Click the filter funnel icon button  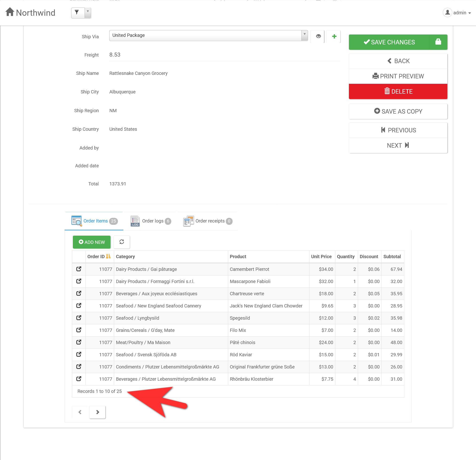[x=77, y=12]
